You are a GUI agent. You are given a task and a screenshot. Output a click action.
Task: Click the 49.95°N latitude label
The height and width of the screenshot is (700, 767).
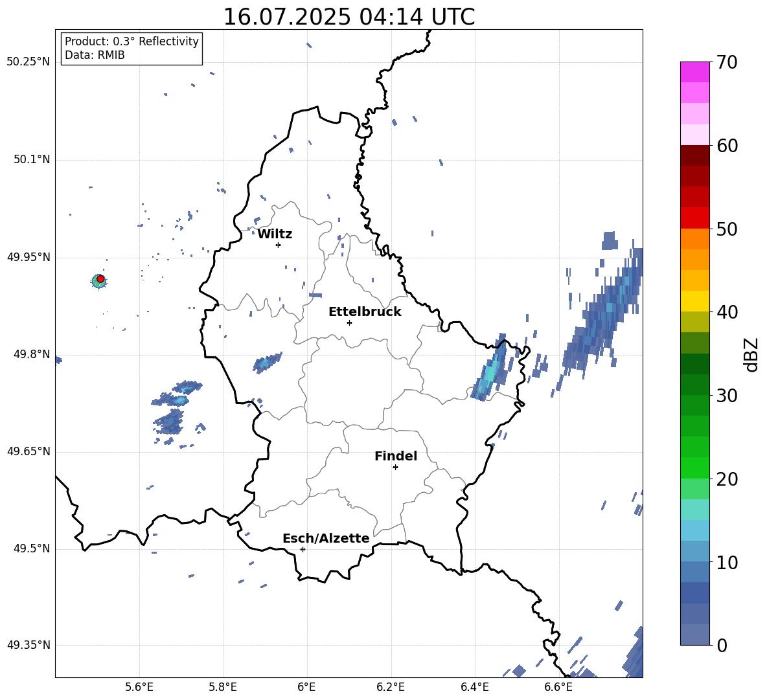click(x=28, y=257)
